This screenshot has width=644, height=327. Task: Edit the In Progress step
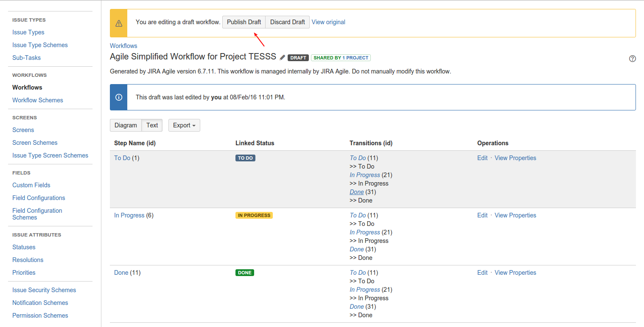click(482, 215)
